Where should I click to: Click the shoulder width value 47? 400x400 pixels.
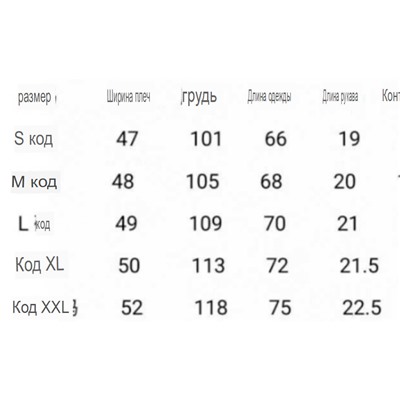127,138
